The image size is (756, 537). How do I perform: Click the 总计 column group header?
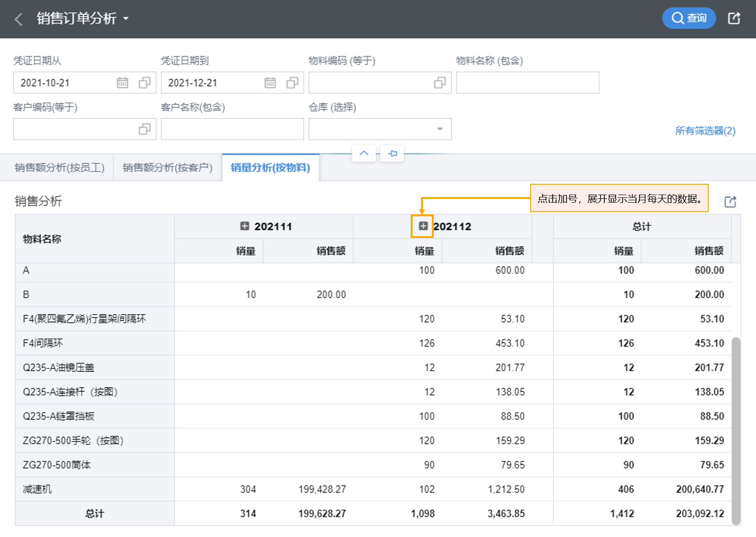(642, 227)
